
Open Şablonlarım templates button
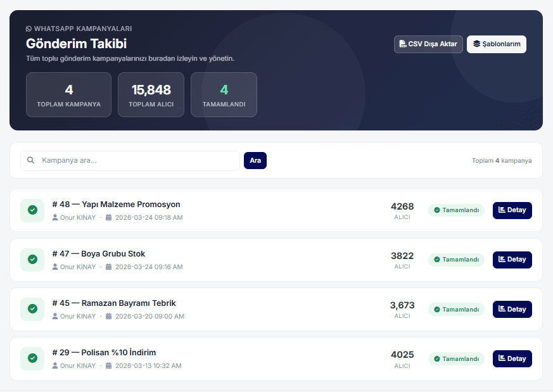pyautogui.click(x=496, y=44)
